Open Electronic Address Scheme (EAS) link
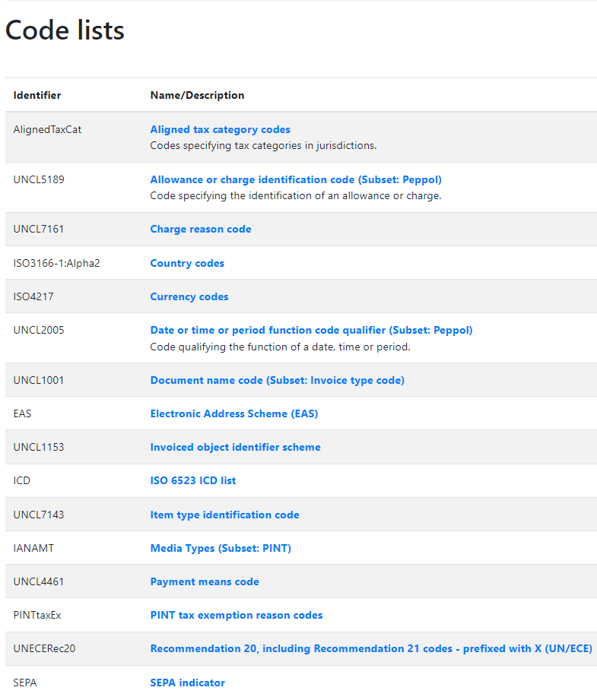 234,413
